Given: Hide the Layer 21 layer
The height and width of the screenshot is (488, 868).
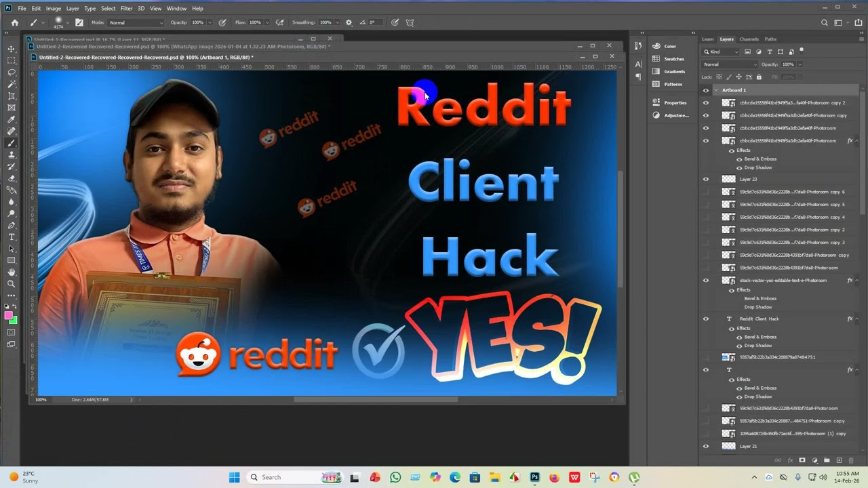Looking at the screenshot, I should click(x=706, y=446).
